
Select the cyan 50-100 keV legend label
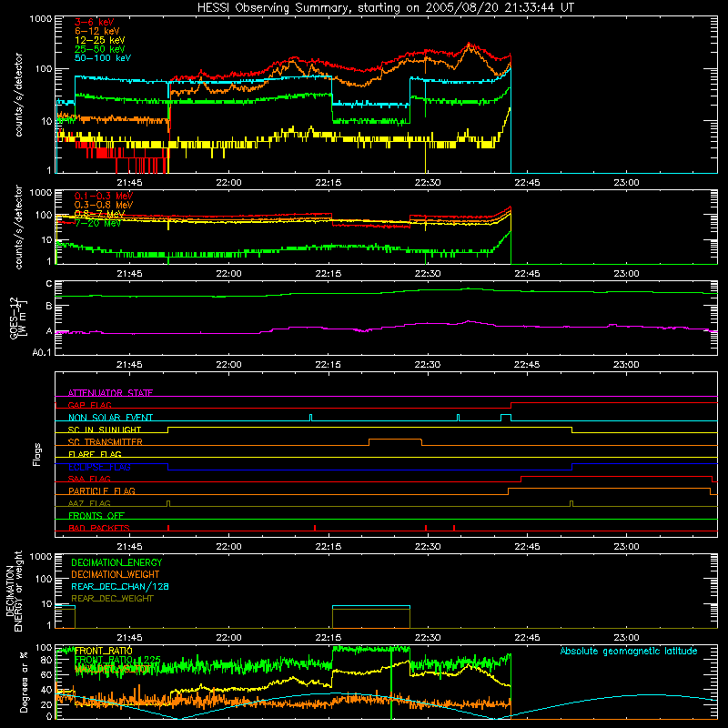coord(103,58)
